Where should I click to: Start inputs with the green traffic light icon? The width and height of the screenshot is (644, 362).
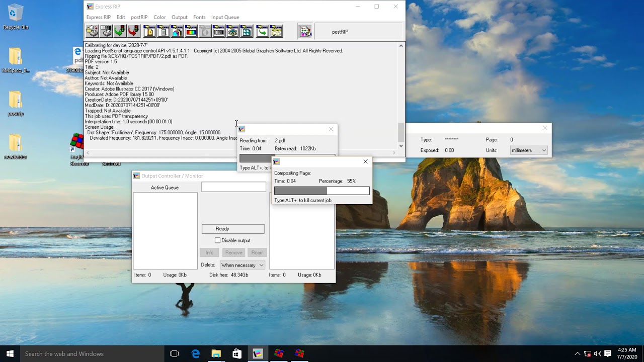[120, 32]
